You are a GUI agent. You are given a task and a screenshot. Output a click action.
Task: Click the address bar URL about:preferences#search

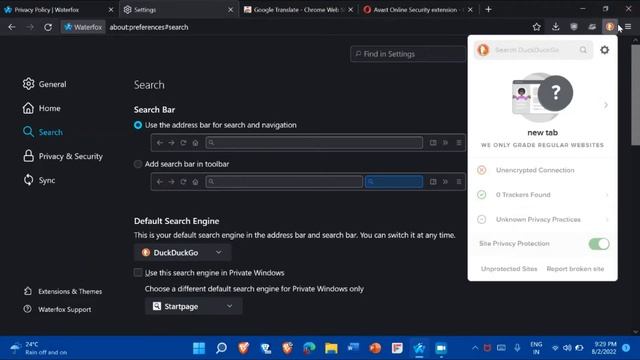(x=149, y=27)
